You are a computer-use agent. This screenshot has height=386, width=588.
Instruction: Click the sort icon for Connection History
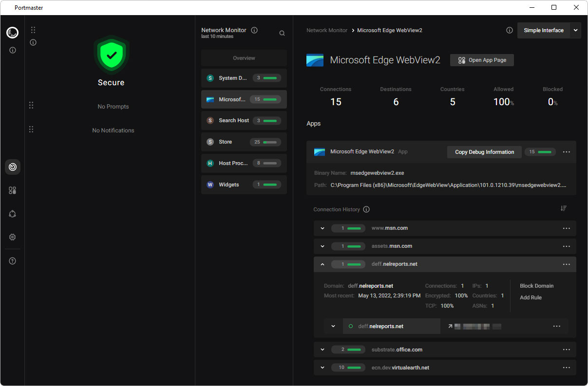point(564,208)
